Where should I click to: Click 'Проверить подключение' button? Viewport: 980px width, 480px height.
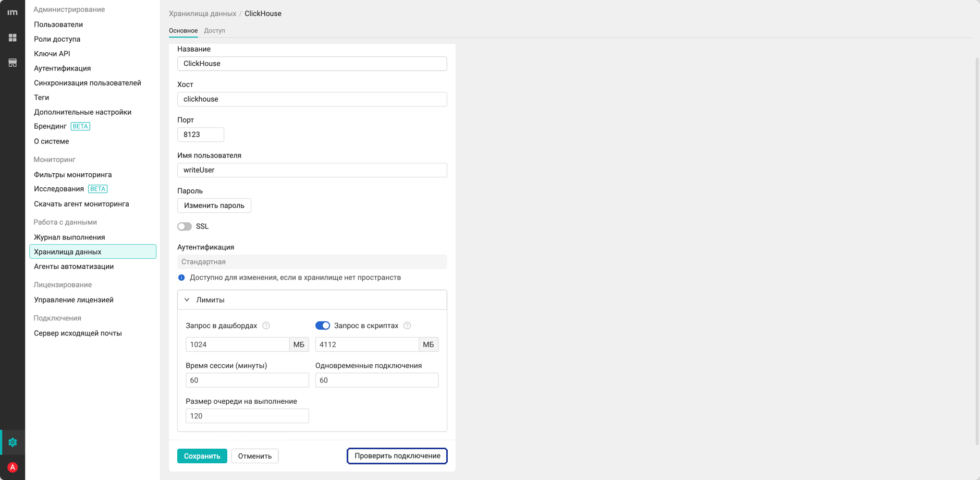pyautogui.click(x=397, y=456)
